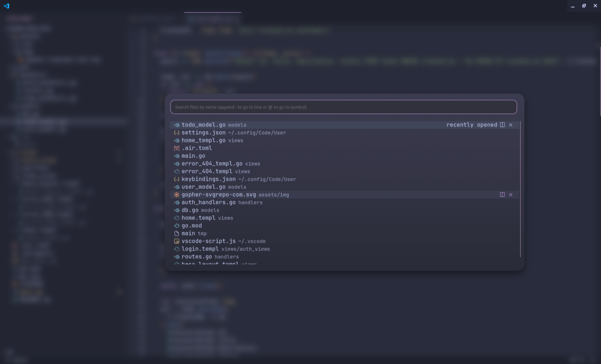601x364 pixels.
Task: Click the JS icon beside vscode-script.js
Action: point(177,241)
